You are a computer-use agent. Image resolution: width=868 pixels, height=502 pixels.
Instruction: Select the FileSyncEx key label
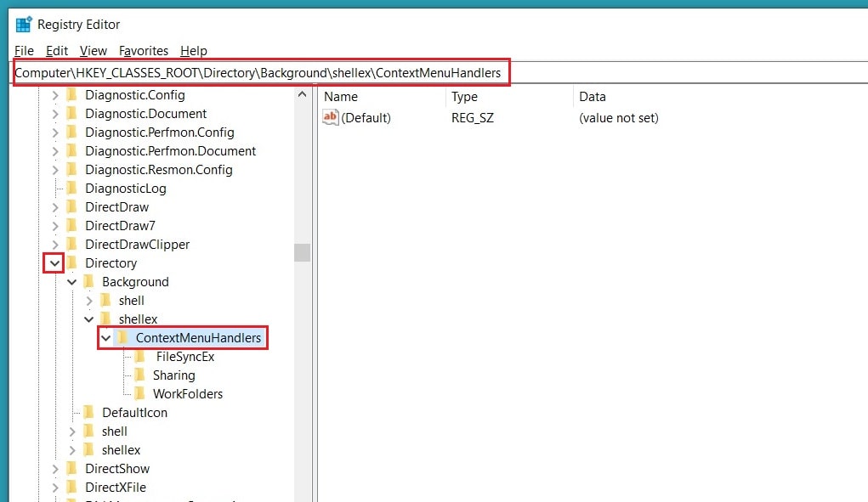coord(184,357)
